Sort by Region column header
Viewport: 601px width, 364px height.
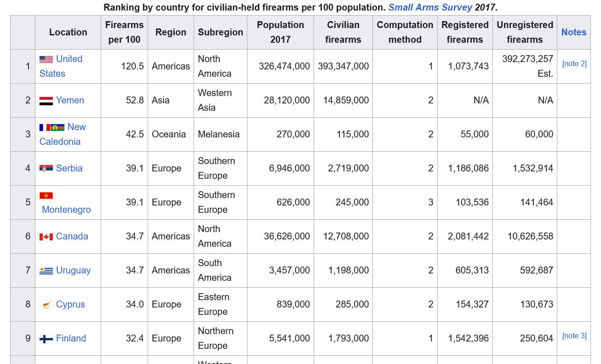click(171, 32)
